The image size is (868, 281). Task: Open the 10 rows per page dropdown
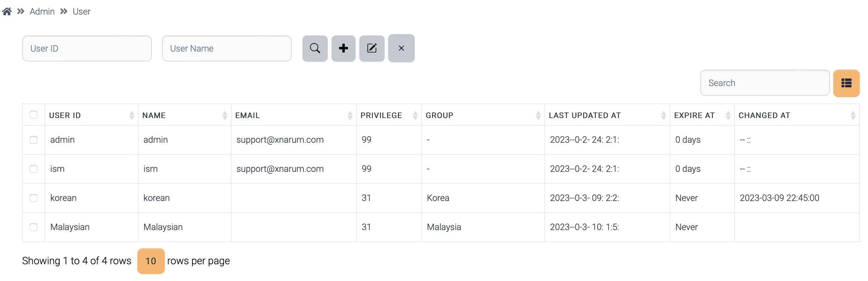(151, 261)
